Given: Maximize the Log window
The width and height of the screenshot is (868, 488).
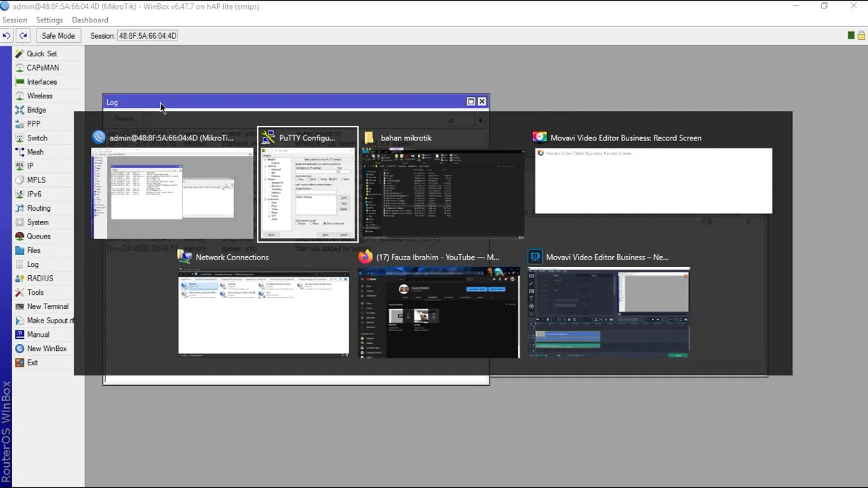Looking at the screenshot, I should (x=471, y=102).
